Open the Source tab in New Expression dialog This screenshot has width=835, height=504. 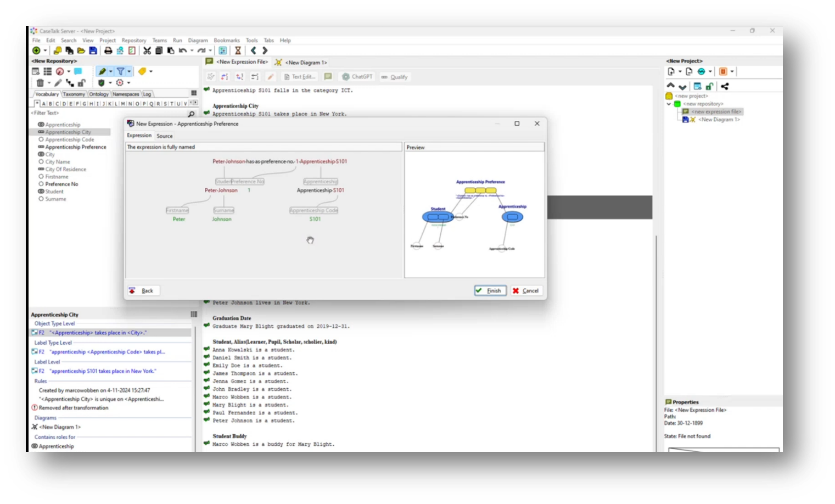coord(164,136)
